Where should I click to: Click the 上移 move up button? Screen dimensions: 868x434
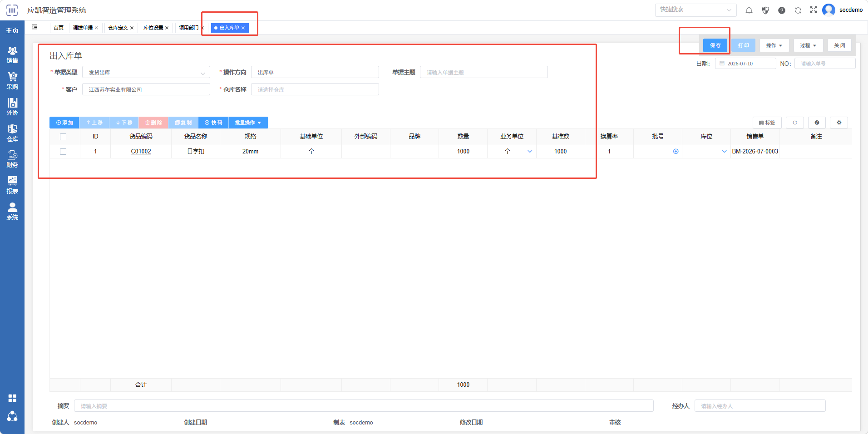pyautogui.click(x=94, y=123)
